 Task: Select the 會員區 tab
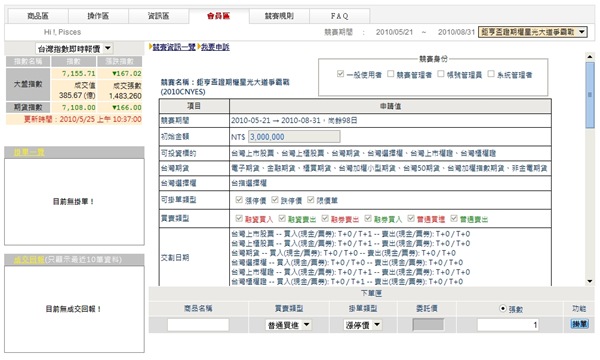pyautogui.click(x=219, y=16)
